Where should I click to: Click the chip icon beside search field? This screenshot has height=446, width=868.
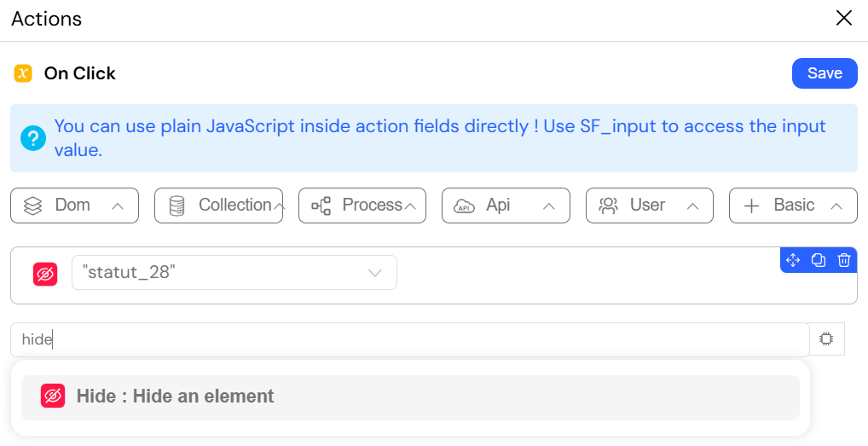pyautogui.click(x=826, y=339)
